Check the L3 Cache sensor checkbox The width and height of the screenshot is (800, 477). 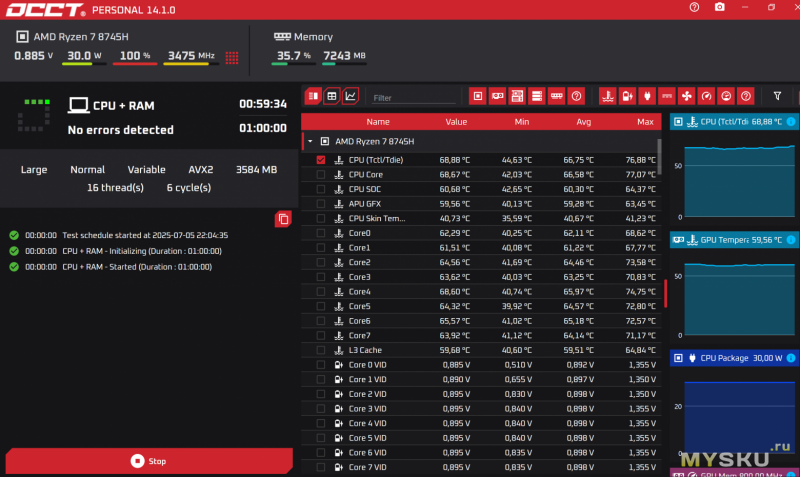pyautogui.click(x=320, y=350)
